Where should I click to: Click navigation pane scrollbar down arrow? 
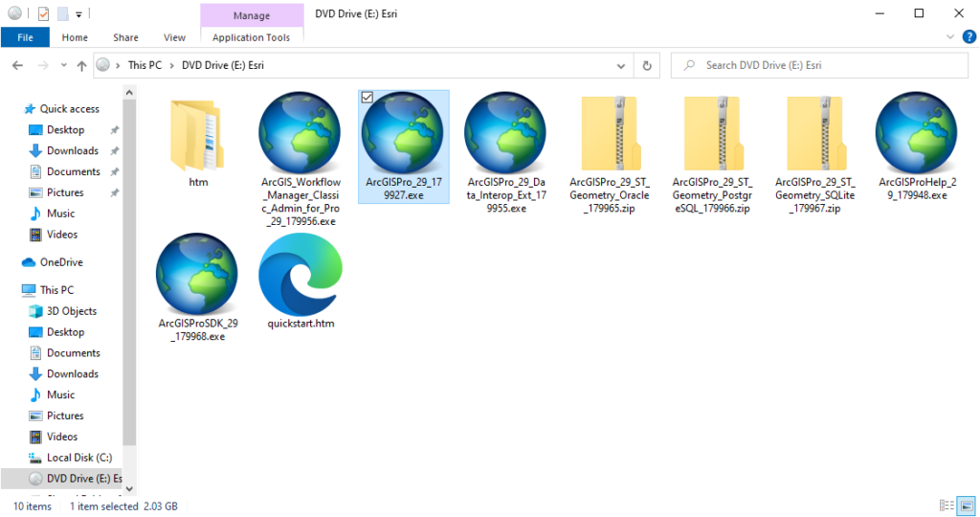(x=129, y=489)
